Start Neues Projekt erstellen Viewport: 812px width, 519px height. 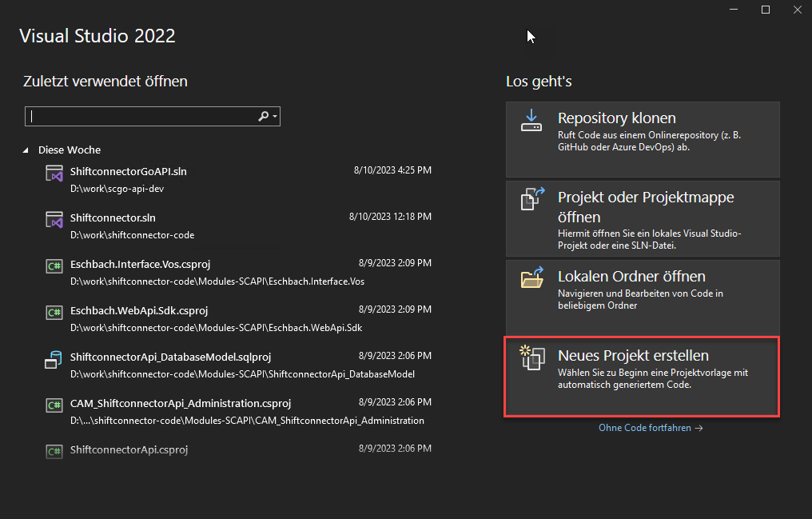click(x=642, y=377)
